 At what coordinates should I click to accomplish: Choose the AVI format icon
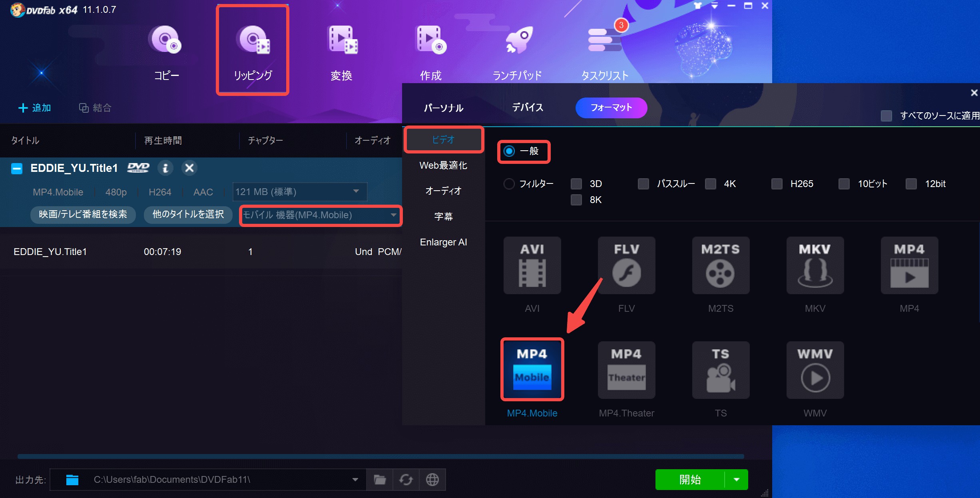coord(532,265)
